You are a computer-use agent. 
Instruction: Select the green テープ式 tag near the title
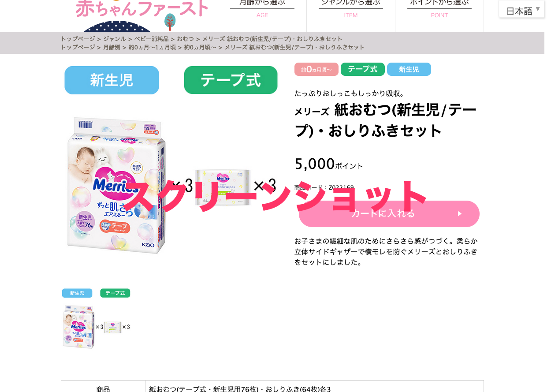[363, 69]
